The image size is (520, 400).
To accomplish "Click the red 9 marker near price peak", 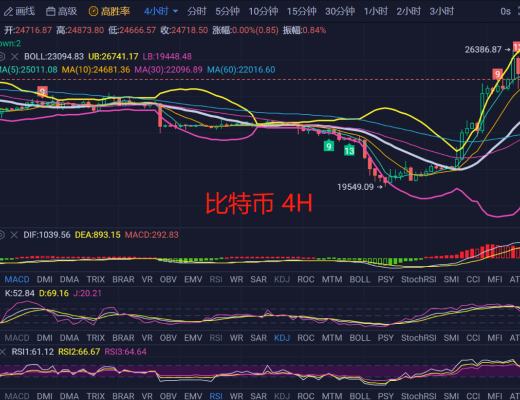I will (x=498, y=74).
